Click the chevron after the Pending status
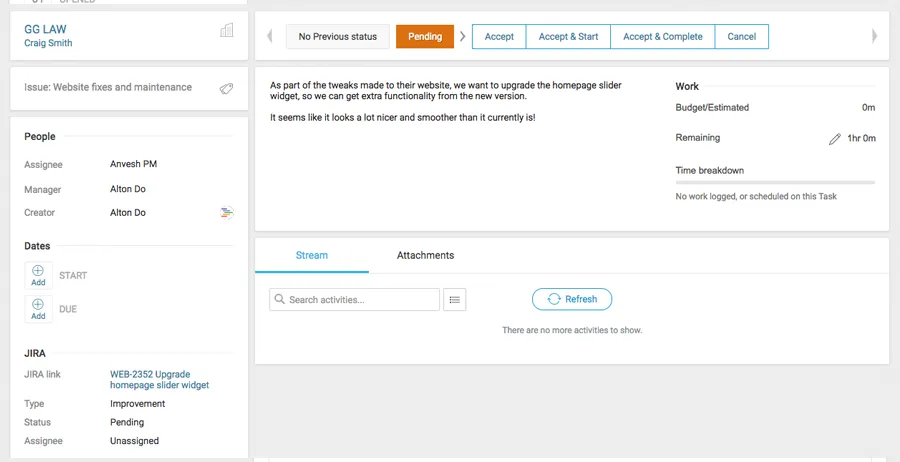This screenshot has width=900, height=462. [x=463, y=37]
